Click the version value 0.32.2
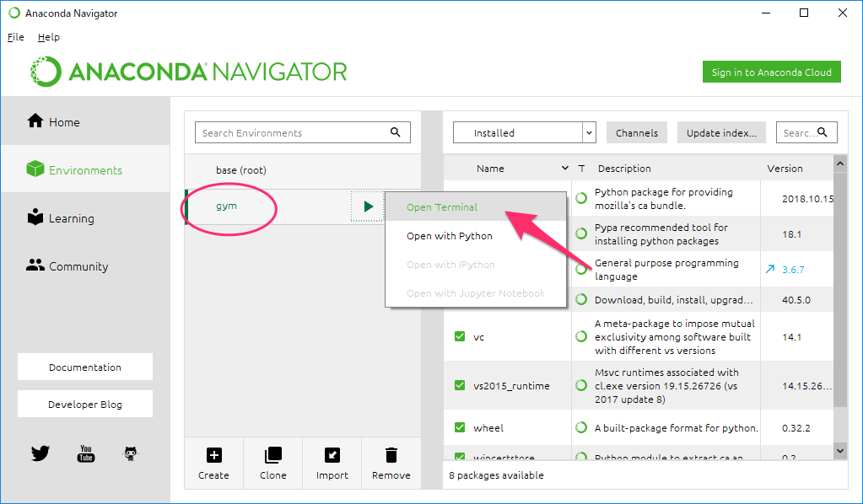The image size is (863, 504). point(796,427)
